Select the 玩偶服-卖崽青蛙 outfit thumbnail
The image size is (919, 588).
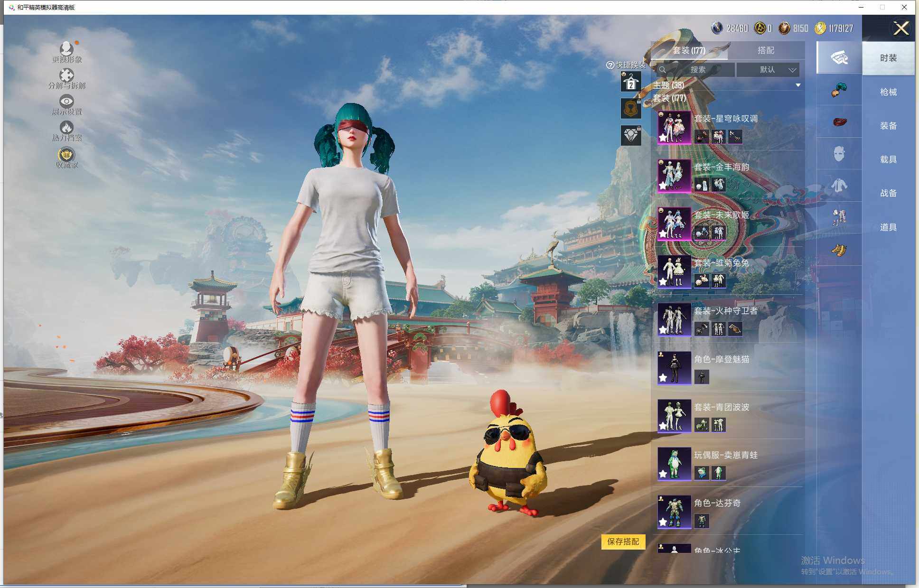point(674,463)
